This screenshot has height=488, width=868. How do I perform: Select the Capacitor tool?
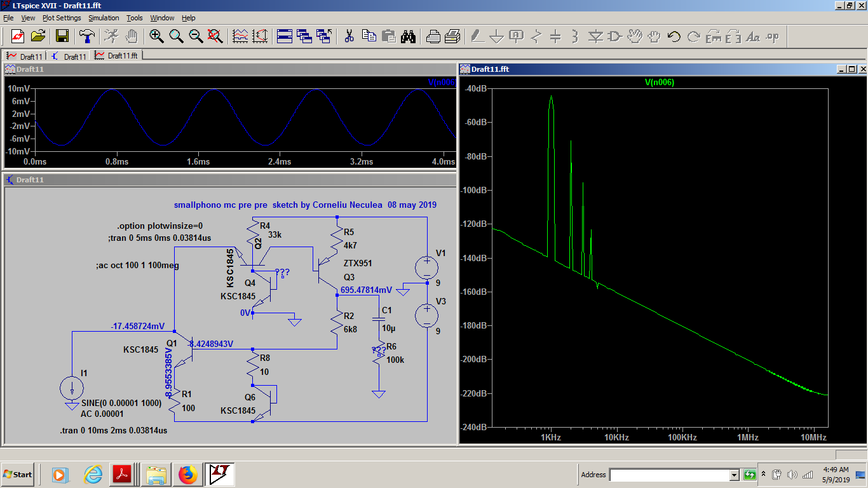point(555,36)
